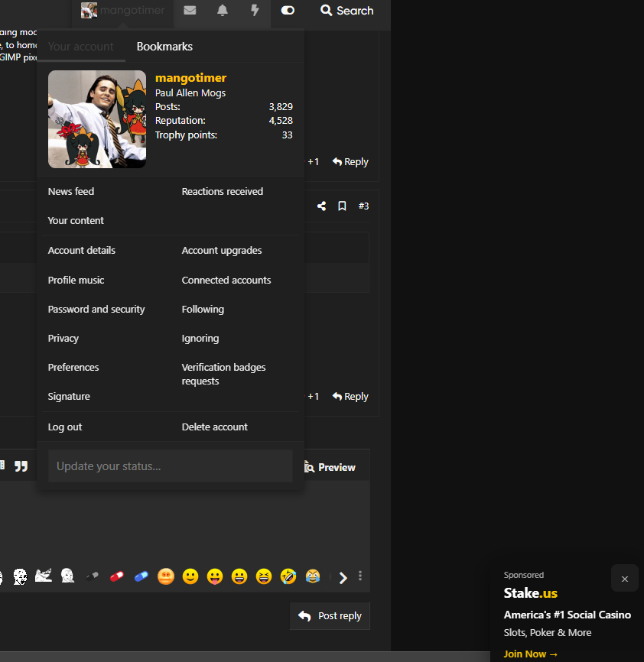The width and height of the screenshot is (644, 662).
Task: Click the Preview button in the editor
Action: click(x=330, y=467)
